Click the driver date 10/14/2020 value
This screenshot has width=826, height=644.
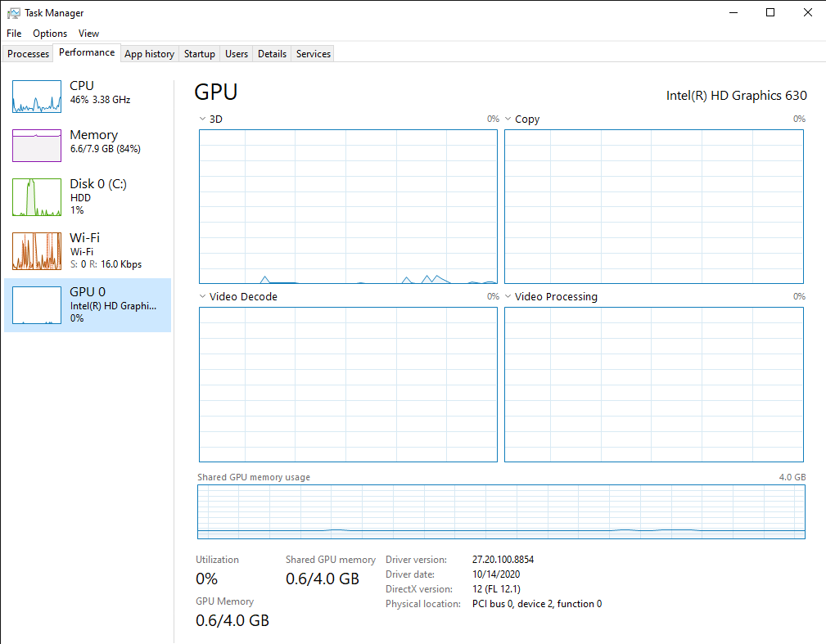pos(496,574)
